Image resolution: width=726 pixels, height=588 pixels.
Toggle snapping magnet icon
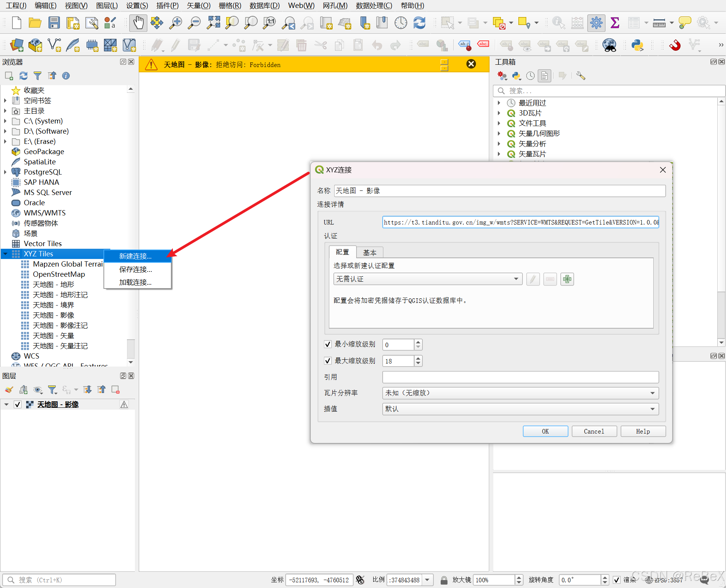(675, 45)
